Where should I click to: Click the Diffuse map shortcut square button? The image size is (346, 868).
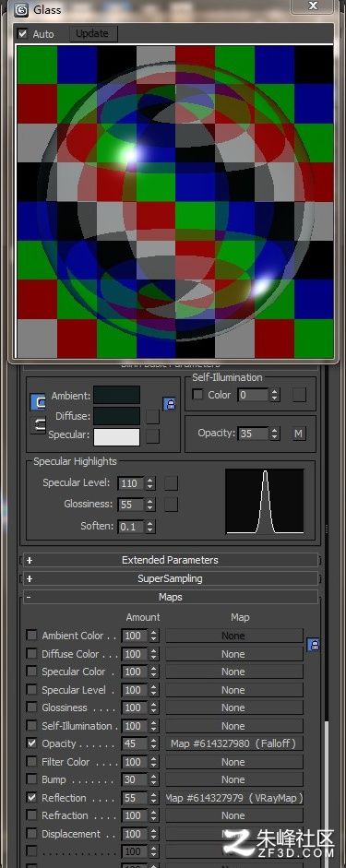(153, 416)
